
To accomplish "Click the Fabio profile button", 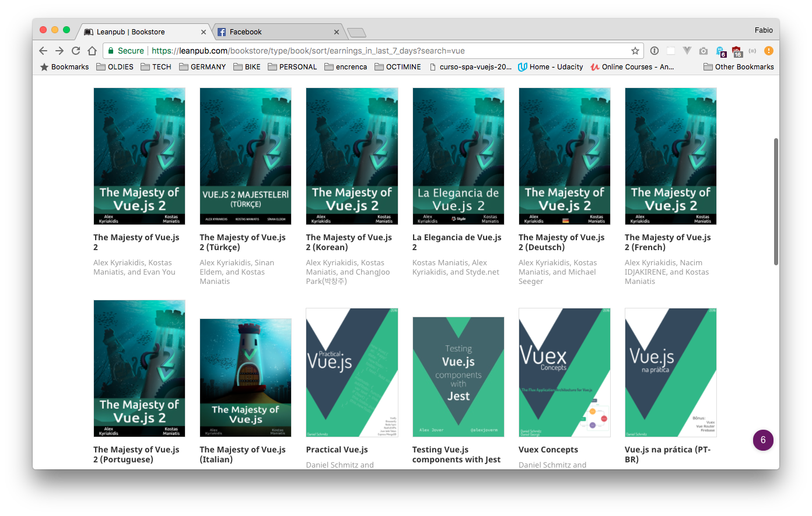I will (764, 30).
